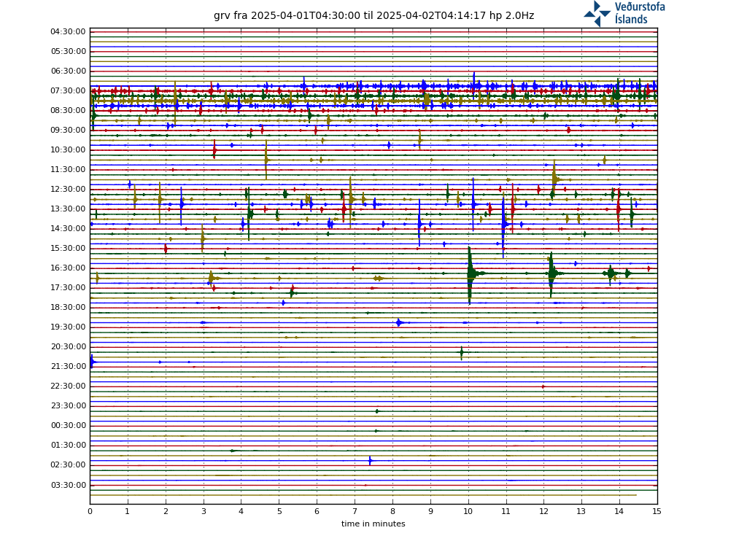Click the 09:30:00 time label
This screenshot has height=560, width=747.
click(x=68, y=130)
